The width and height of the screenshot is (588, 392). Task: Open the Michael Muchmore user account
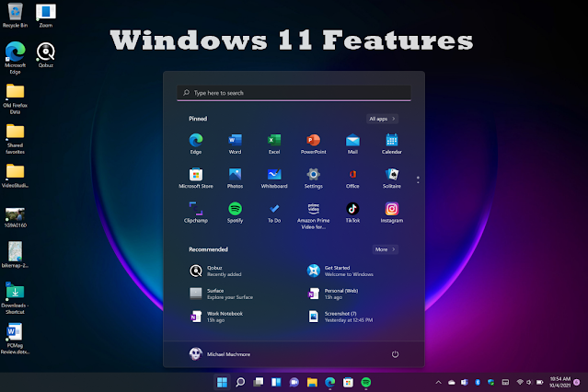pos(220,353)
